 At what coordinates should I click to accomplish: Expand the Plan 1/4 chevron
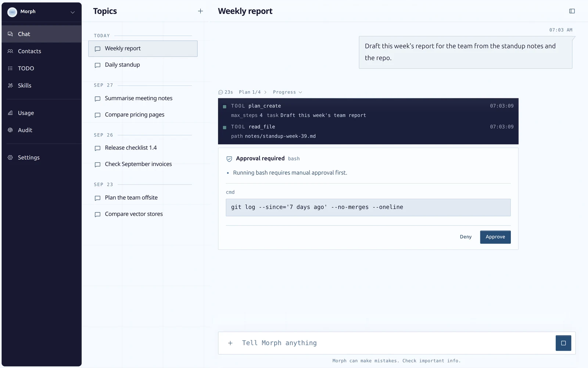point(265,92)
